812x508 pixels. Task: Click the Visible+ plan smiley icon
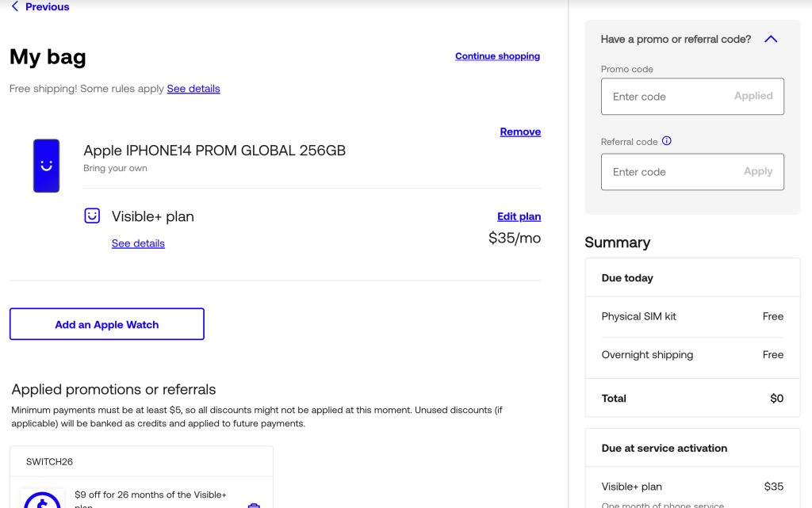(x=92, y=216)
